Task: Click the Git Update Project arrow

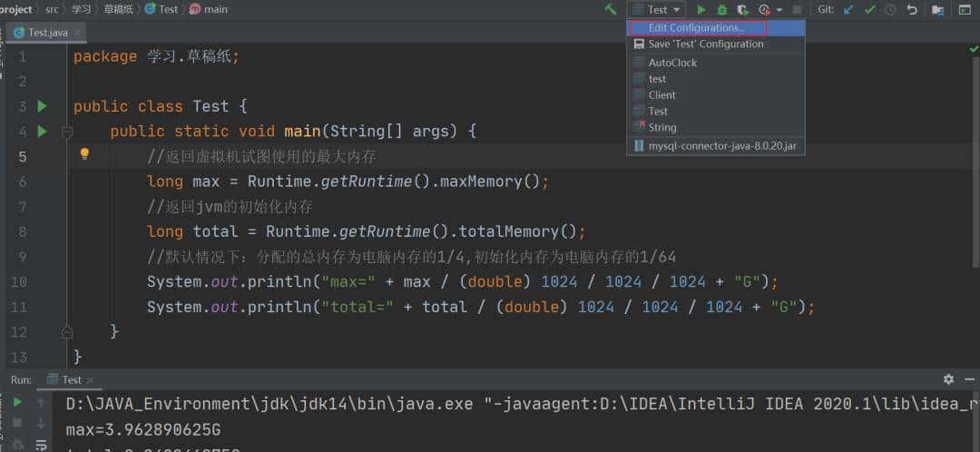Action: click(x=848, y=9)
